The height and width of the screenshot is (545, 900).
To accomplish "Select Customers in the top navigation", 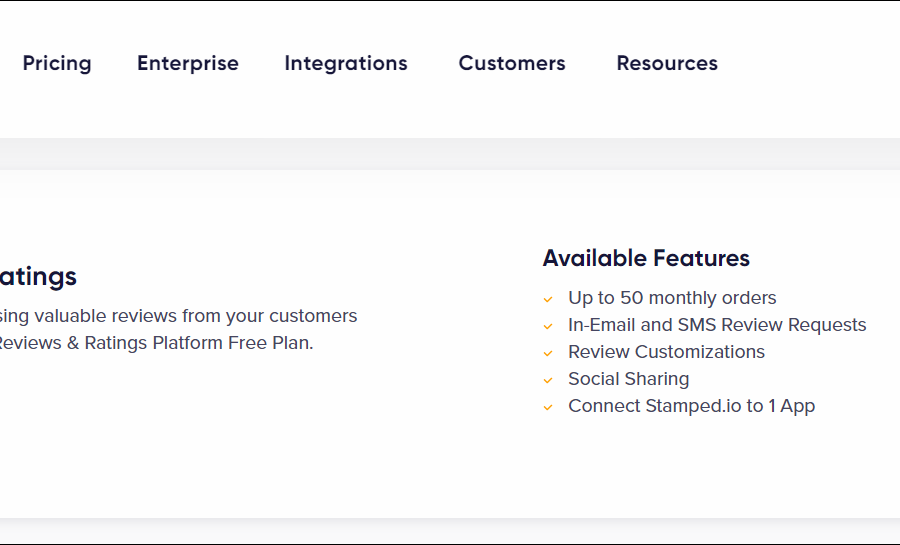I will 512,63.
